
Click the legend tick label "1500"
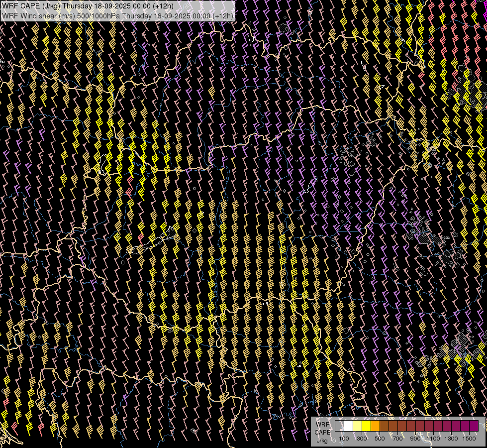[469, 439]
